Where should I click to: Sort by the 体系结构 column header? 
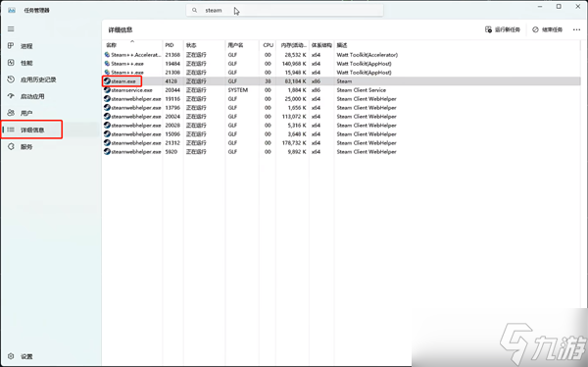pos(321,45)
